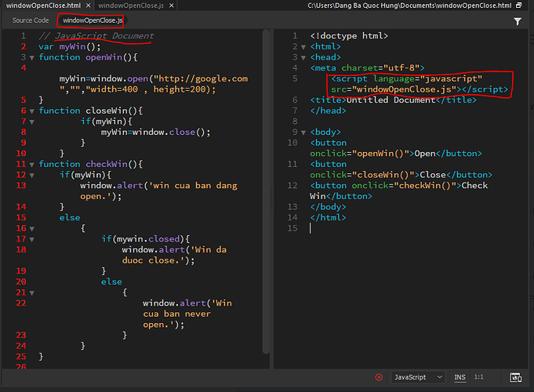Click line number 15 in HTML pane
This screenshot has width=534, height=392.
pyautogui.click(x=292, y=228)
